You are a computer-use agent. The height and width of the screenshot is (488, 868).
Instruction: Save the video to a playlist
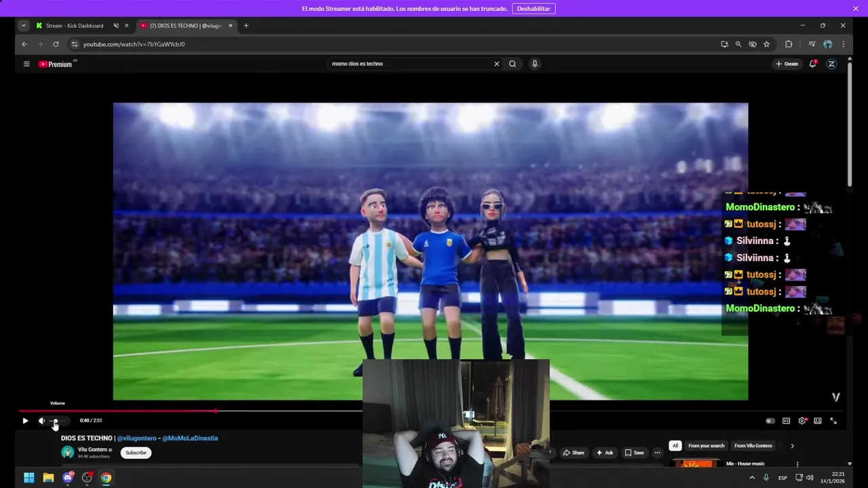point(635,453)
